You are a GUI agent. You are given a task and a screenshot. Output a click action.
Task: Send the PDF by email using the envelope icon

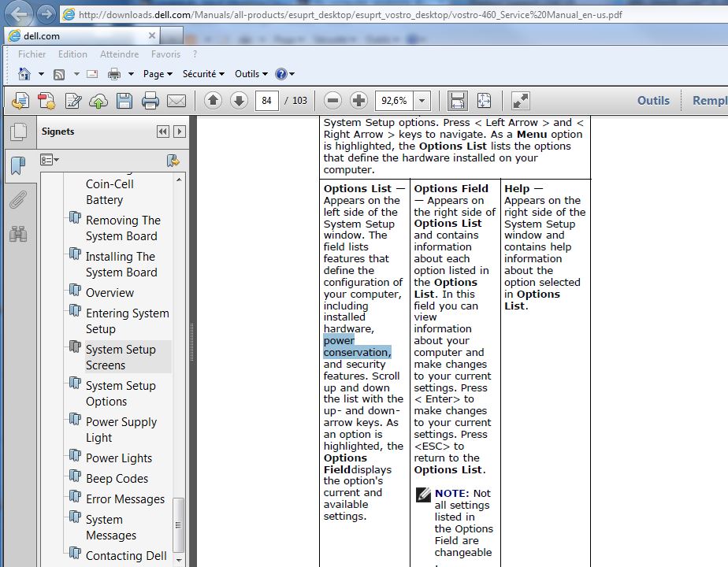point(176,101)
